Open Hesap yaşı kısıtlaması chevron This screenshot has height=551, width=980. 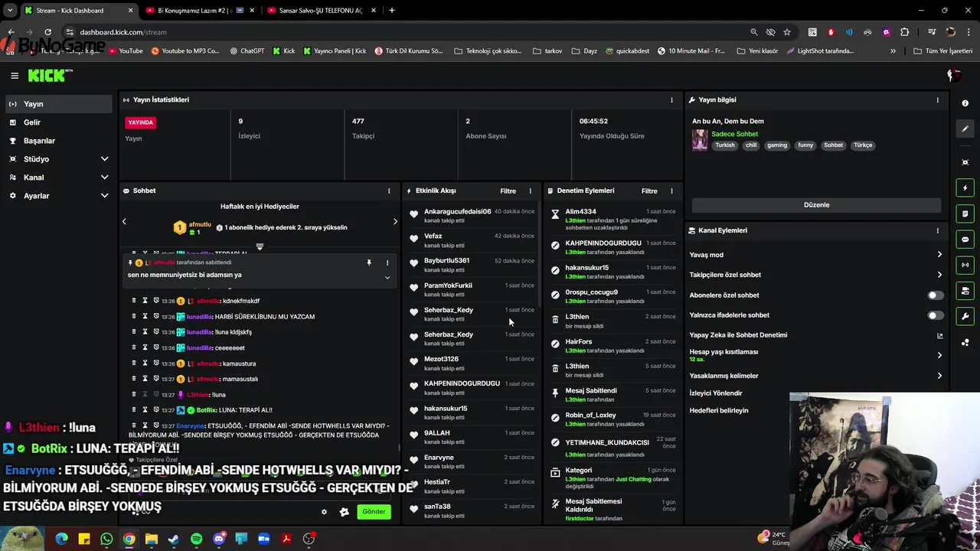coord(939,355)
